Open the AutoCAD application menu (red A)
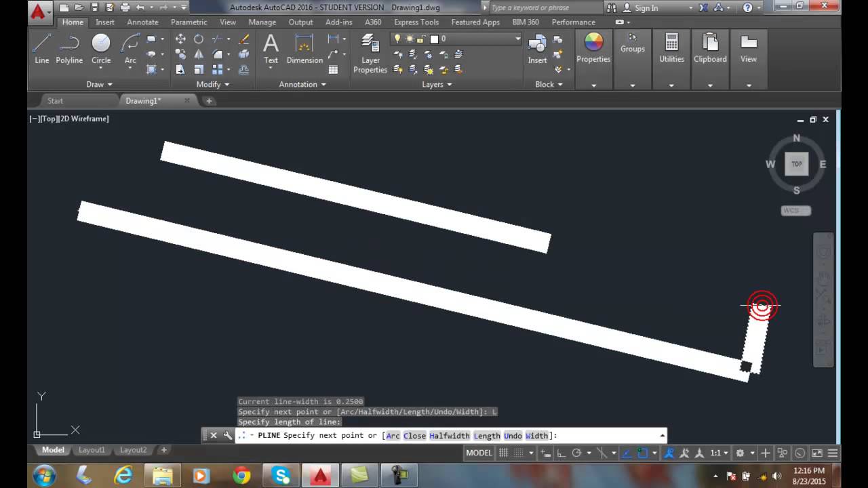 [39, 12]
